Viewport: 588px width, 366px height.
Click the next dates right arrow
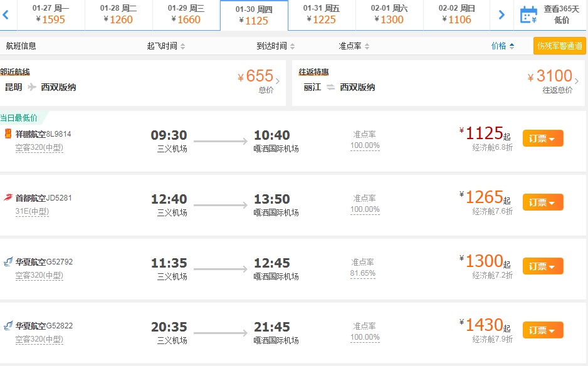pyautogui.click(x=501, y=14)
